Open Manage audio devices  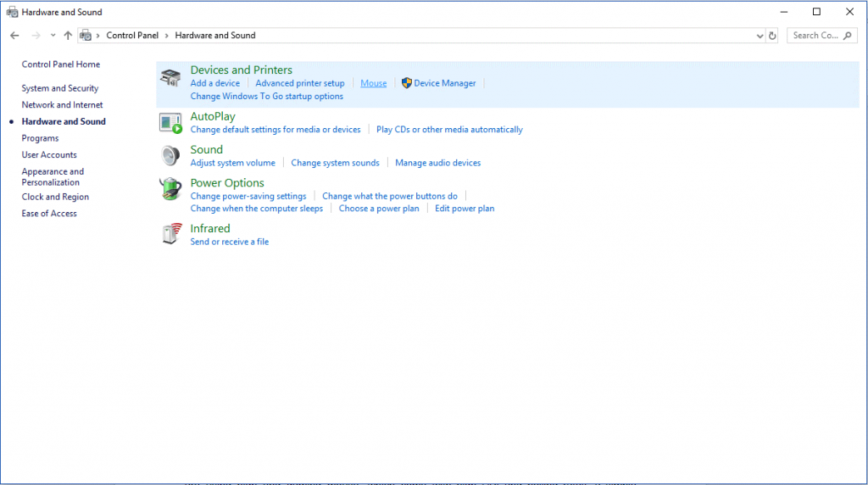(x=438, y=163)
